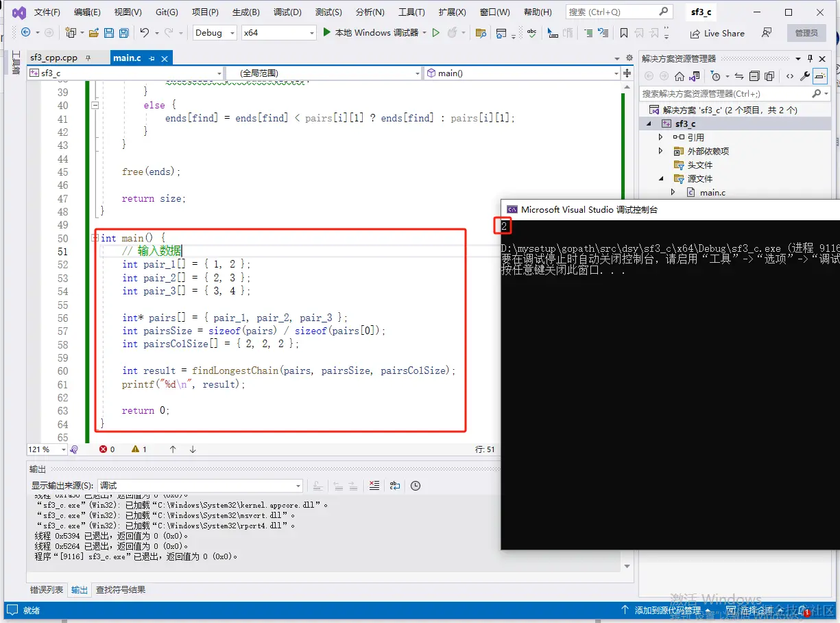Click the red error count indicator
The height and width of the screenshot is (623, 840).
(107, 449)
